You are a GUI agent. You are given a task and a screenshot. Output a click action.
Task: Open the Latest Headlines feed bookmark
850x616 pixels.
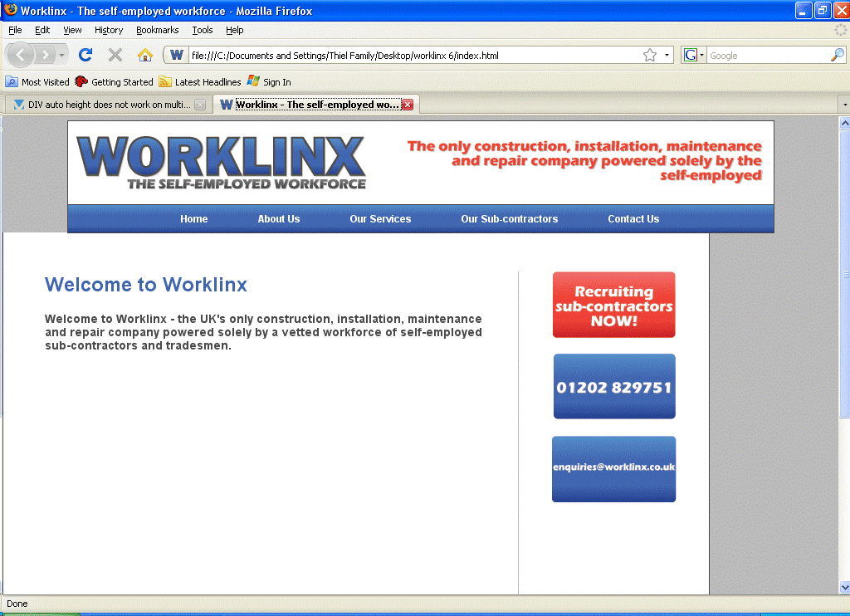click(200, 82)
